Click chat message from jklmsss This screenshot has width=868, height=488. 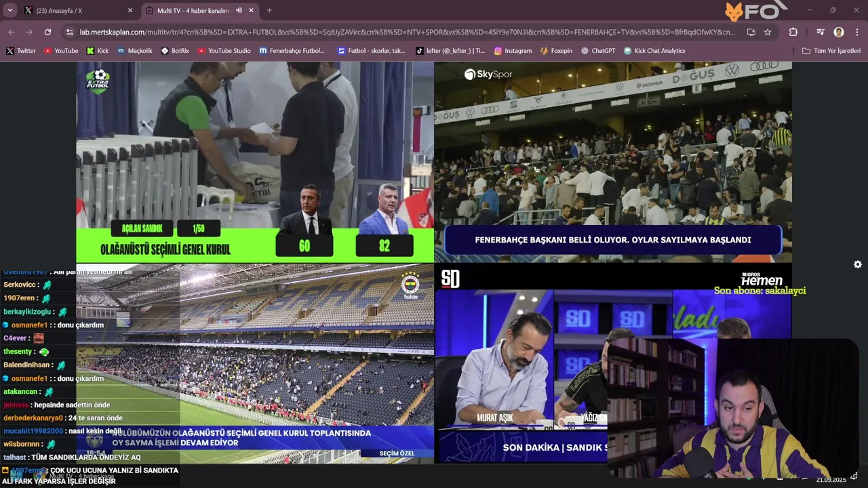point(57,405)
